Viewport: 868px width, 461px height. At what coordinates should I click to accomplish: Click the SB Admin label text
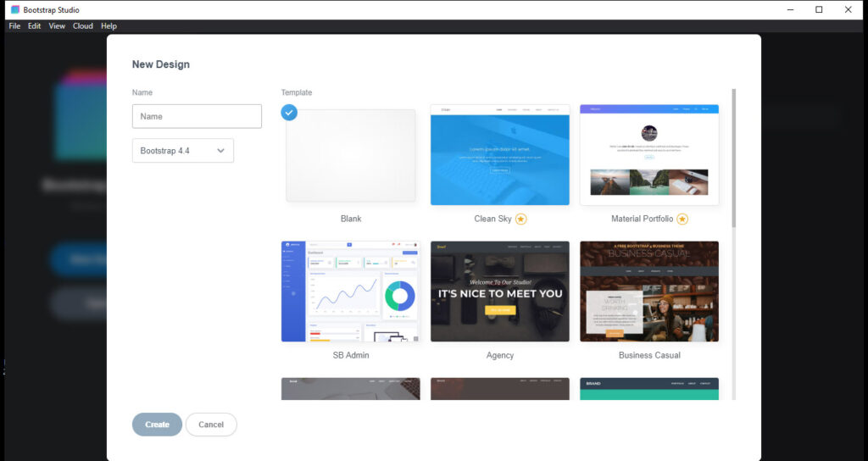[x=351, y=355]
